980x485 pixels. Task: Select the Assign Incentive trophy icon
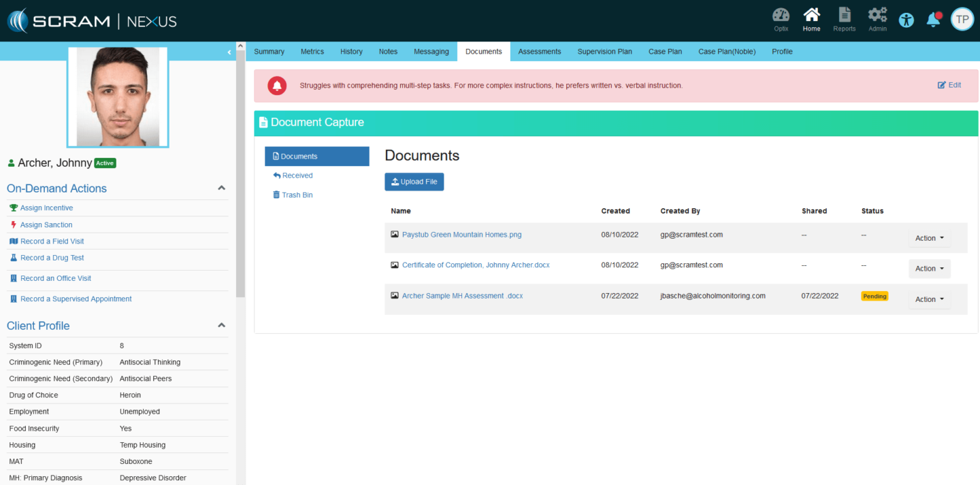click(x=13, y=207)
